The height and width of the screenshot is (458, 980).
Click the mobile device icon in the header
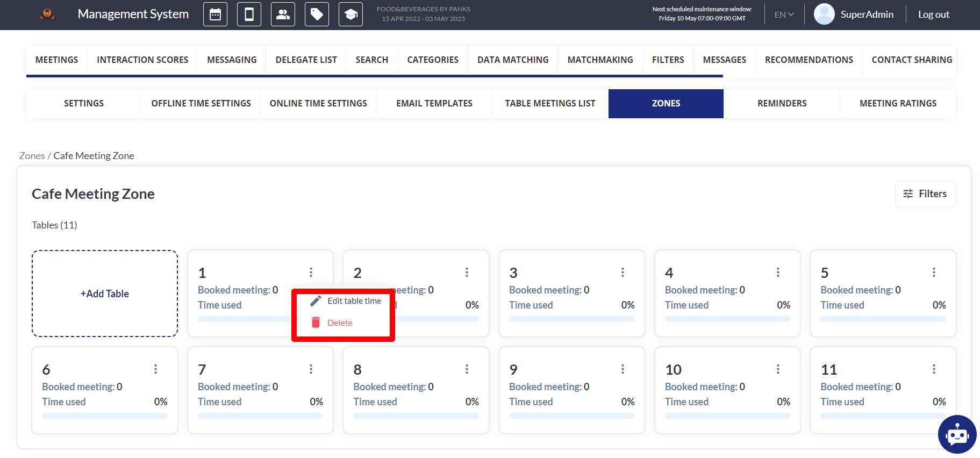click(x=249, y=15)
